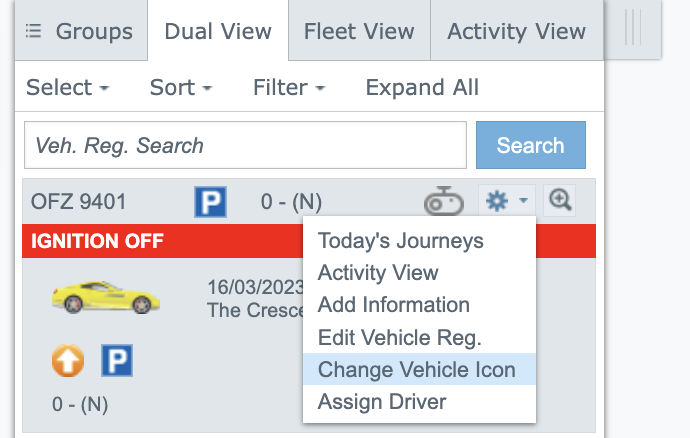Click the blue parking status icon beside OFZ 9401
This screenshot has height=438, width=690.
point(210,202)
